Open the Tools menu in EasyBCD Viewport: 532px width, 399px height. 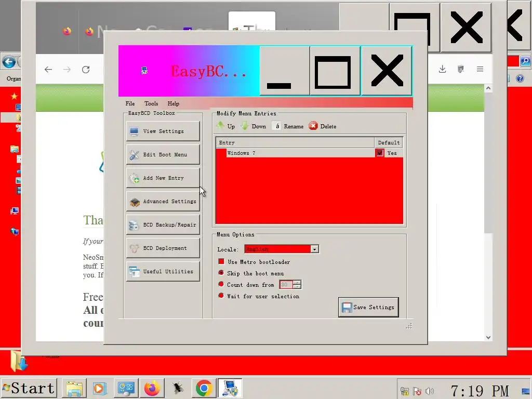[x=151, y=103]
